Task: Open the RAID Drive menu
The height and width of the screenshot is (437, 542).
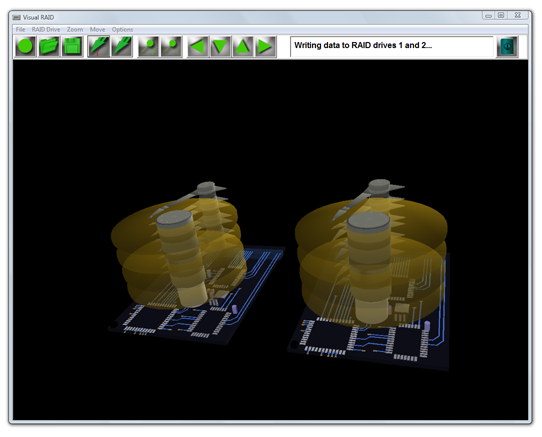Action: pyautogui.click(x=46, y=30)
